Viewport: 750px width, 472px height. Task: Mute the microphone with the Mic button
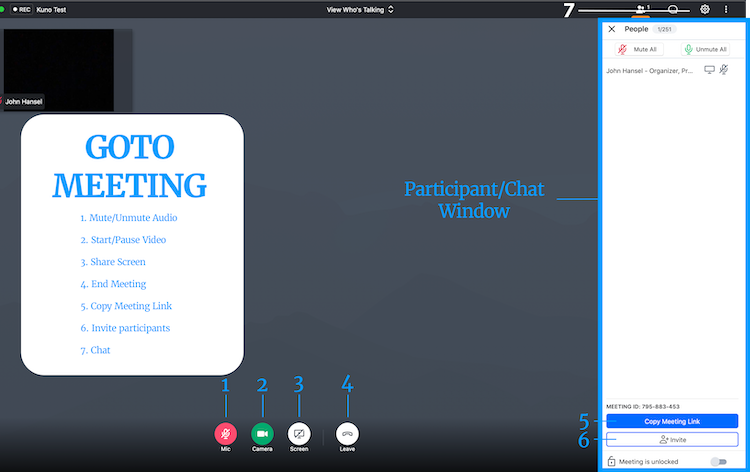(226, 434)
